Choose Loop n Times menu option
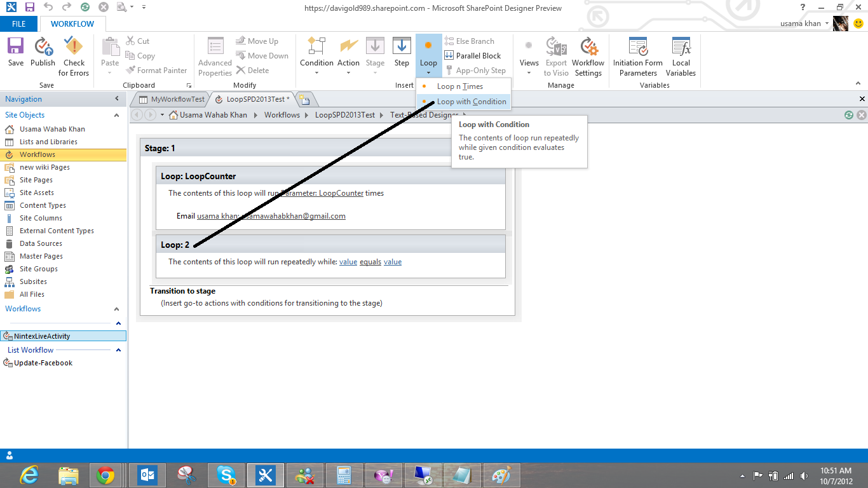 point(463,86)
